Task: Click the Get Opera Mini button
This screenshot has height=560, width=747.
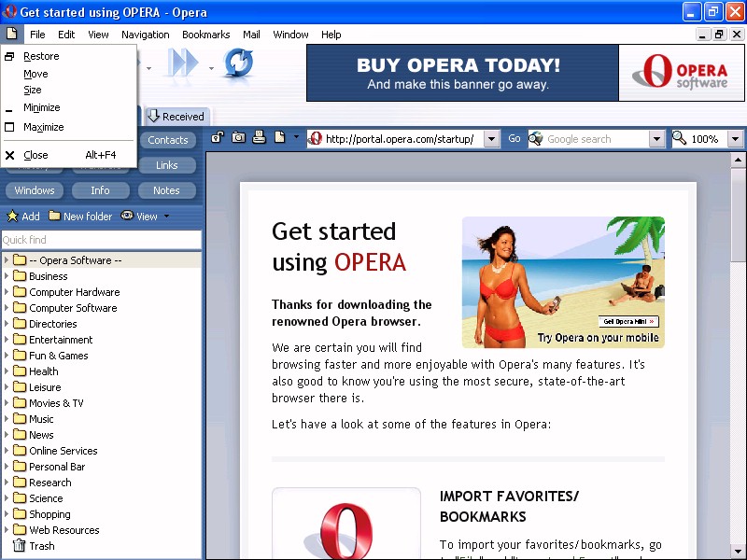Action: [628, 321]
